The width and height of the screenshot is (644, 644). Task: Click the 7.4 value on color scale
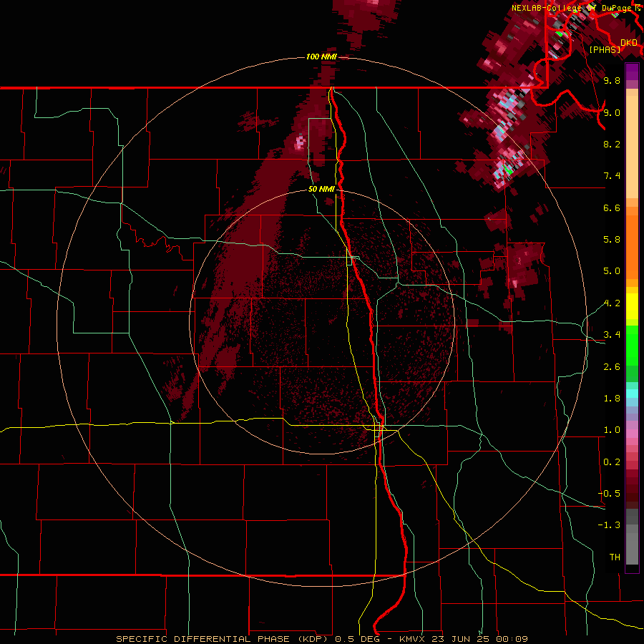click(x=612, y=176)
